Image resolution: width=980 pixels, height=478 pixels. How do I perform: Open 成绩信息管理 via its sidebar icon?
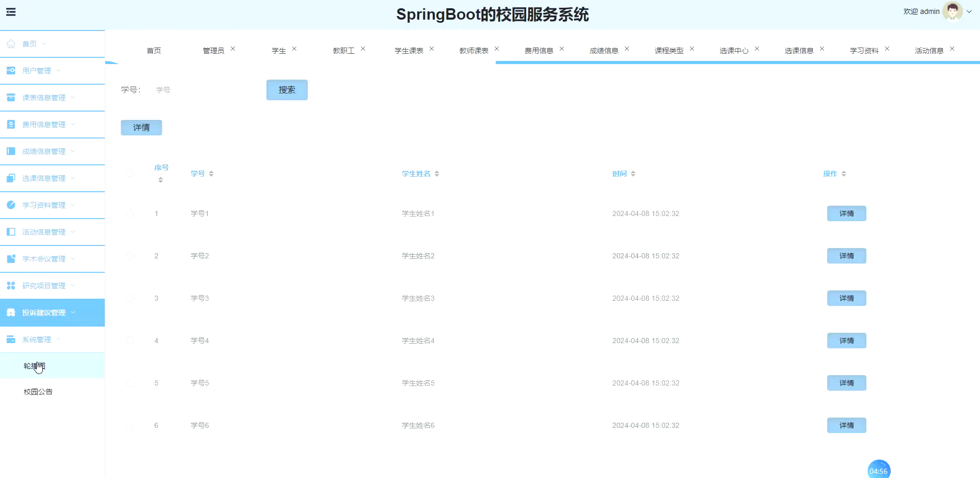(x=11, y=151)
